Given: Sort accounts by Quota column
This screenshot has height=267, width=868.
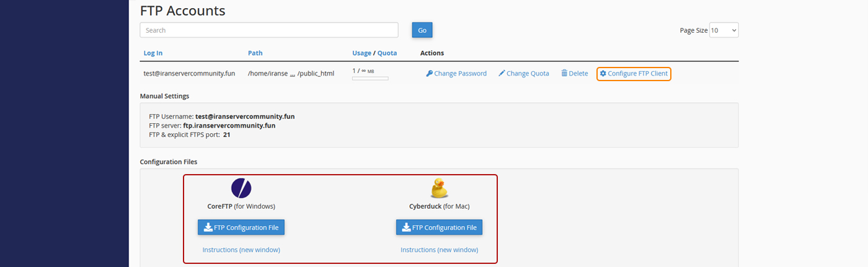Looking at the screenshot, I should click(387, 53).
